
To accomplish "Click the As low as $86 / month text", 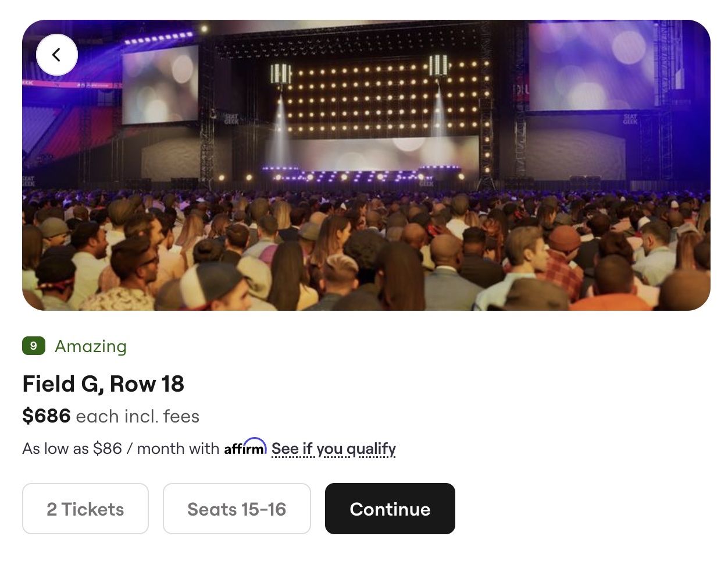I will pos(120,449).
